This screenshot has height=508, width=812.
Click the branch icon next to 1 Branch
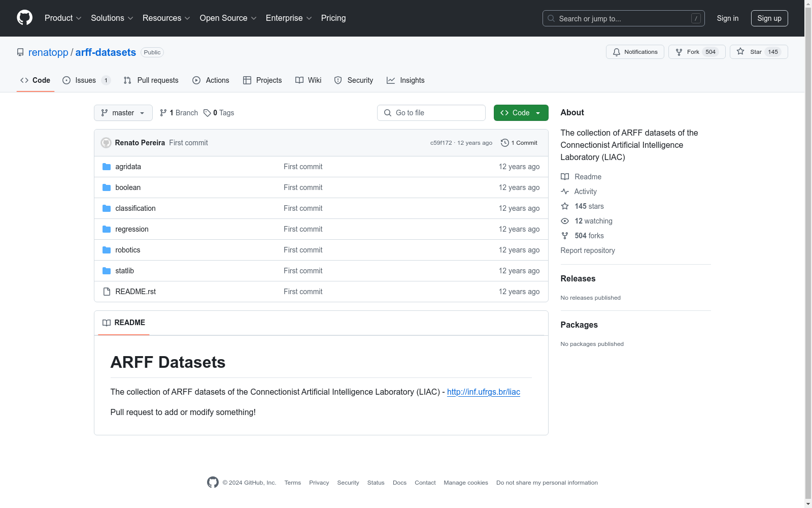pyautogui.click(x=163, y=113)
